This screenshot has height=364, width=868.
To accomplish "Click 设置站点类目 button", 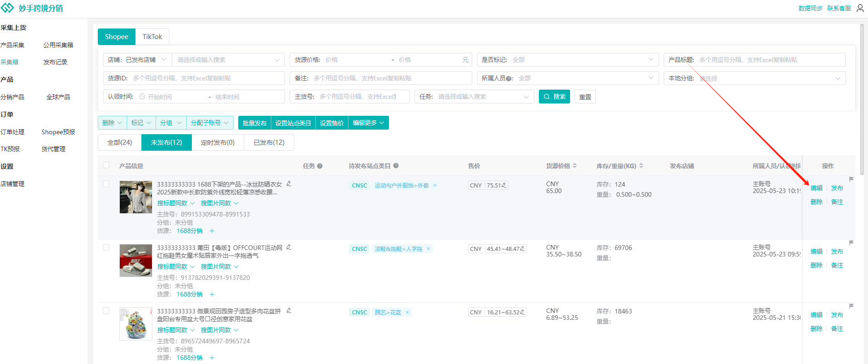I will point(293,123).
